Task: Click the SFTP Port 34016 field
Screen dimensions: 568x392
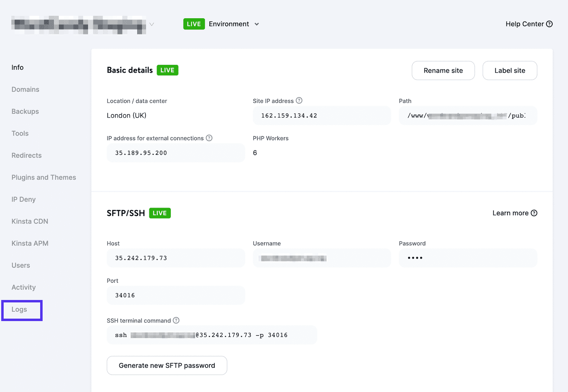Action: [x=176, y=296]
